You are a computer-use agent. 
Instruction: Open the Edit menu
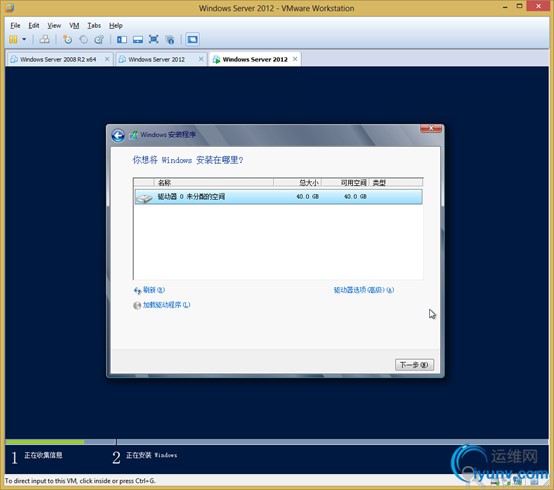pyautogui.click(x=34, y=25)
